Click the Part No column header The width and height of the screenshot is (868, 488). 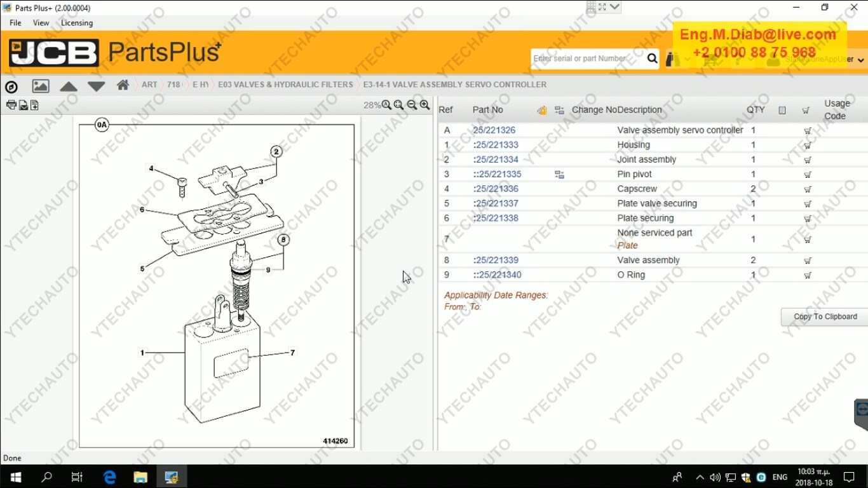point(487,110)
